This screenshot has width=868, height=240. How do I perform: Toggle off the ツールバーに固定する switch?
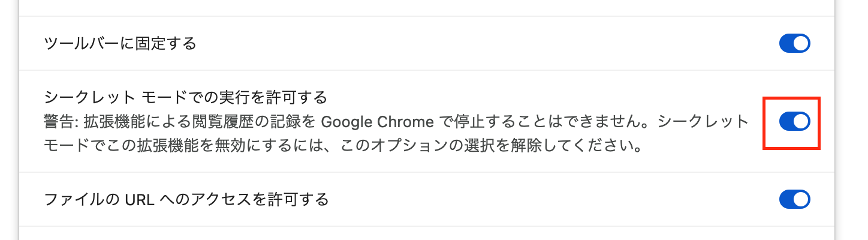tap(794, 44)
